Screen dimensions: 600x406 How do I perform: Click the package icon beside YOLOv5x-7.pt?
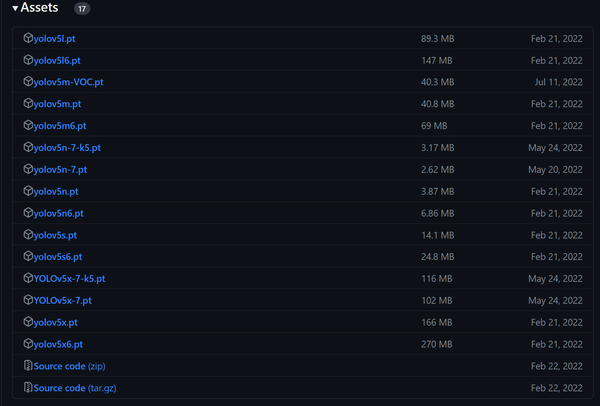[x=28, y=300]
